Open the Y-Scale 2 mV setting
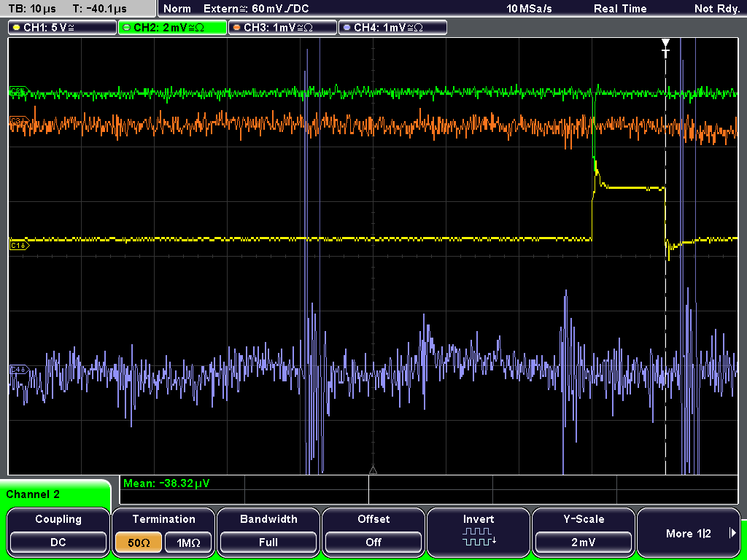Viewport: 747px width, 560px height. pos(584,542)
